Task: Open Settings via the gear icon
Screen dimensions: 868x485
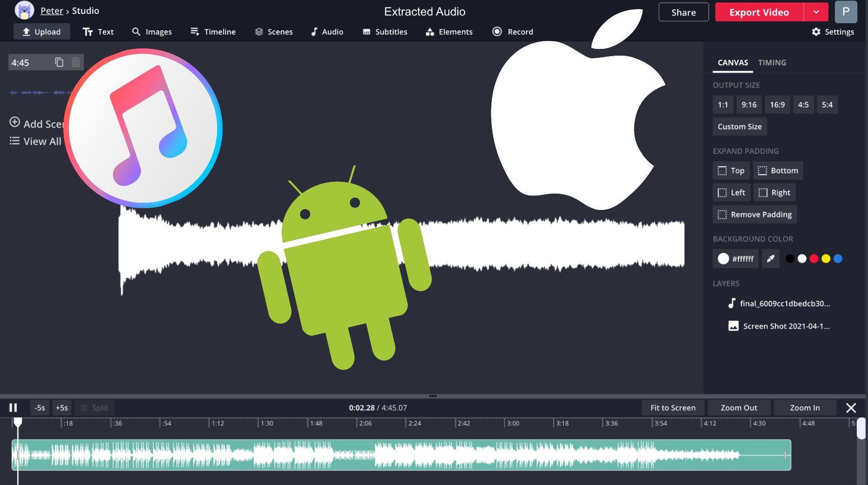Action: [816, 32]
